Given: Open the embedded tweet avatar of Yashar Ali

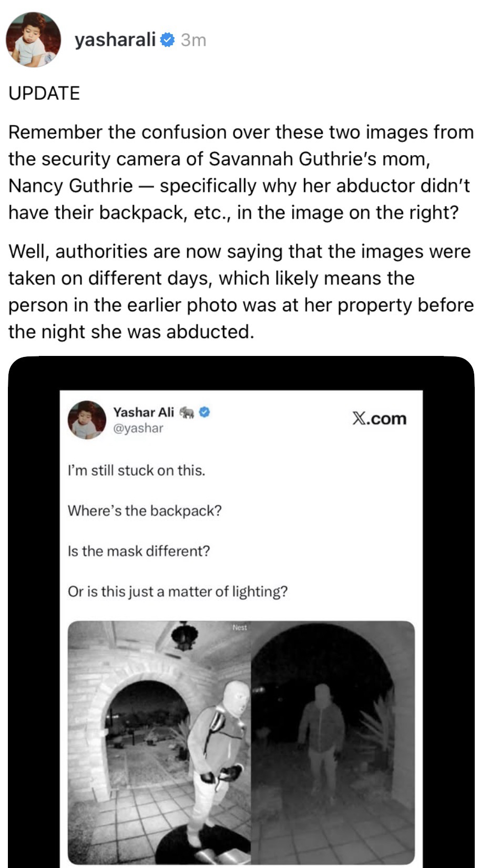Looking at the screenshot, I should 87,420.
